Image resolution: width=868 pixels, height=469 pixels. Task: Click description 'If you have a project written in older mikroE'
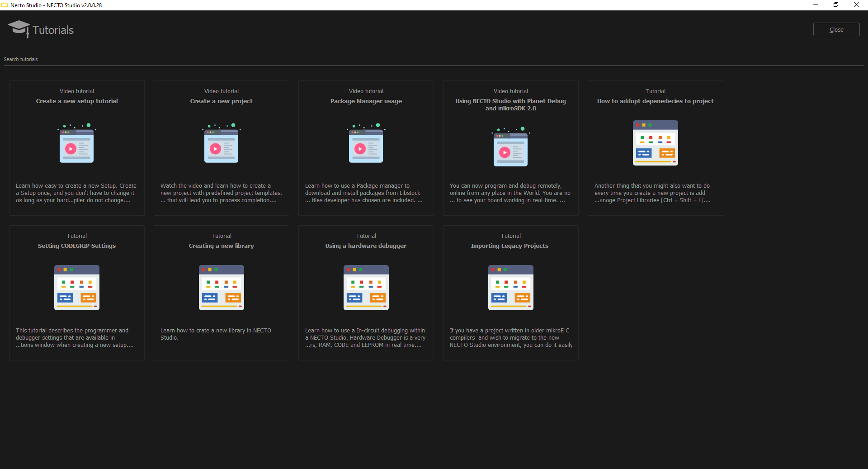(511, 338)
